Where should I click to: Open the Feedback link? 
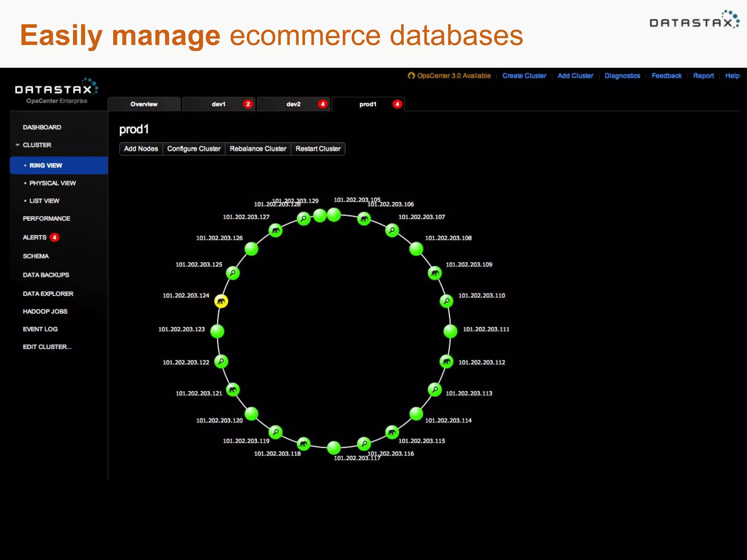[x=666, y=76]
